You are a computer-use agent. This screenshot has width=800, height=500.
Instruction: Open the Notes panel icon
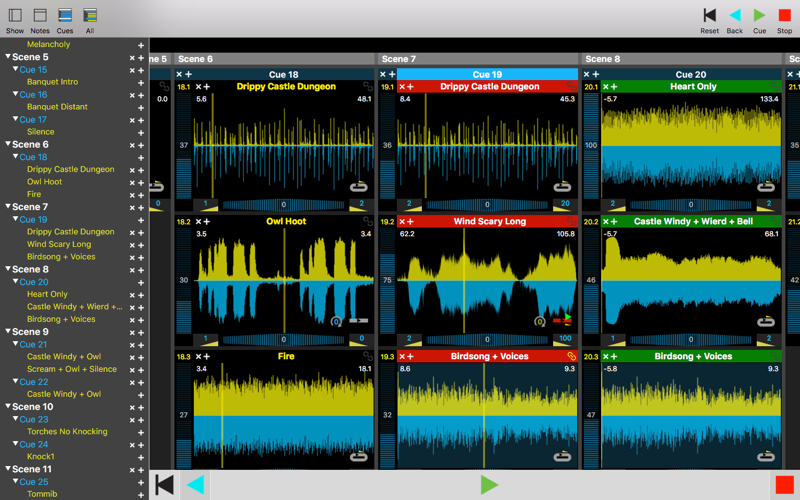[40, 15]
